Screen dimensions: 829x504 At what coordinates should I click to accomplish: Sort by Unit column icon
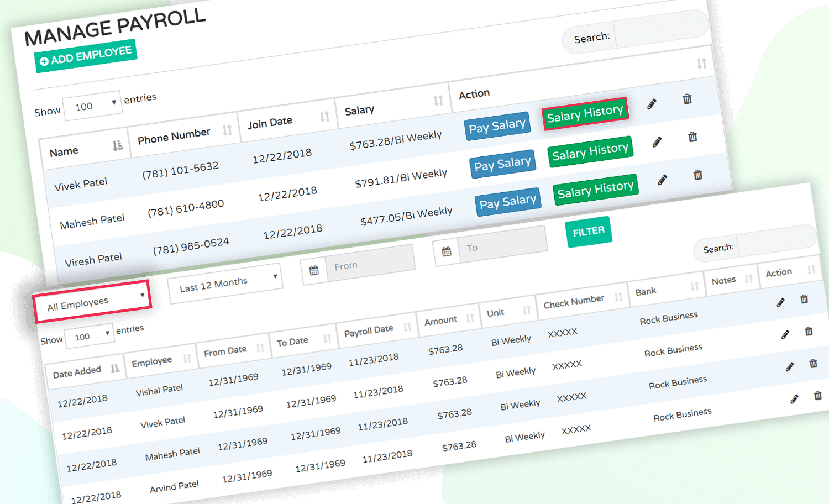coord(526,310)
